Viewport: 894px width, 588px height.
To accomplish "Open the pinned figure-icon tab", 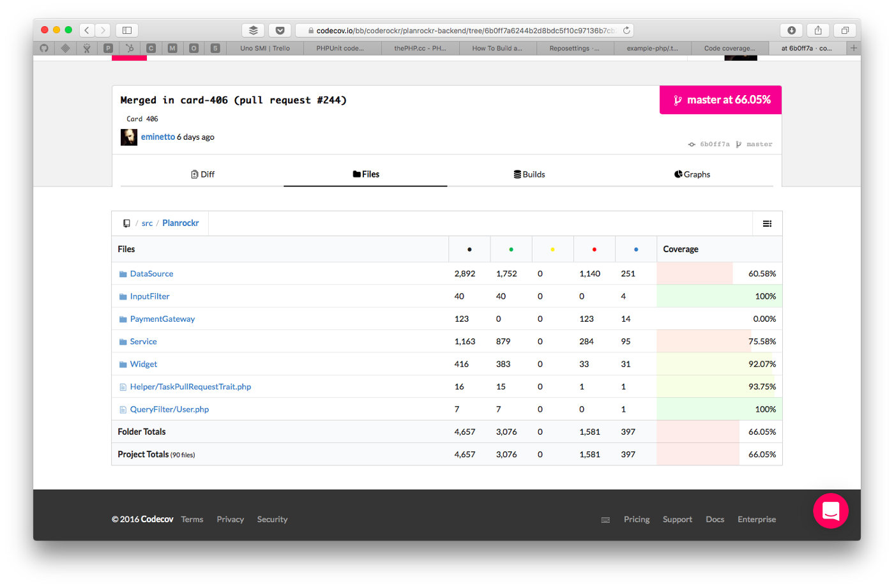I will [x=87, y=48].
